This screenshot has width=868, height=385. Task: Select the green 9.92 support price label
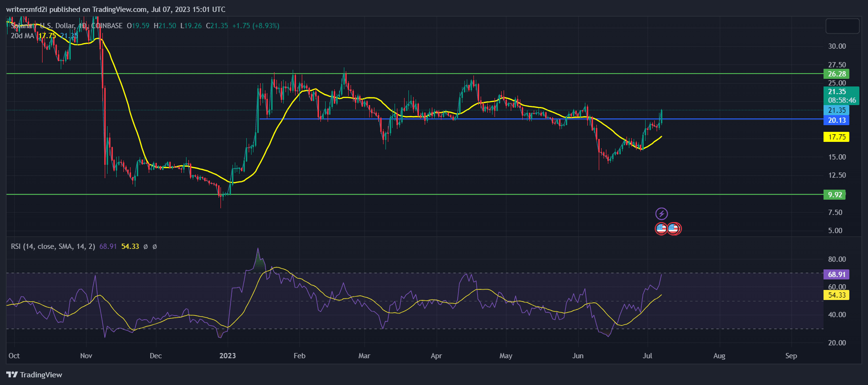pos(835,194)
